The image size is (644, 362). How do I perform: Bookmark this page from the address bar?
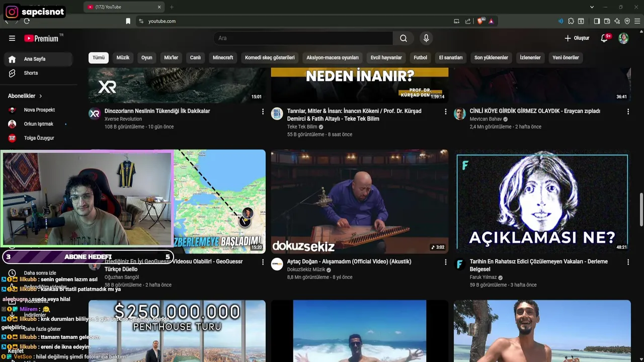click(x=128, y=21)
